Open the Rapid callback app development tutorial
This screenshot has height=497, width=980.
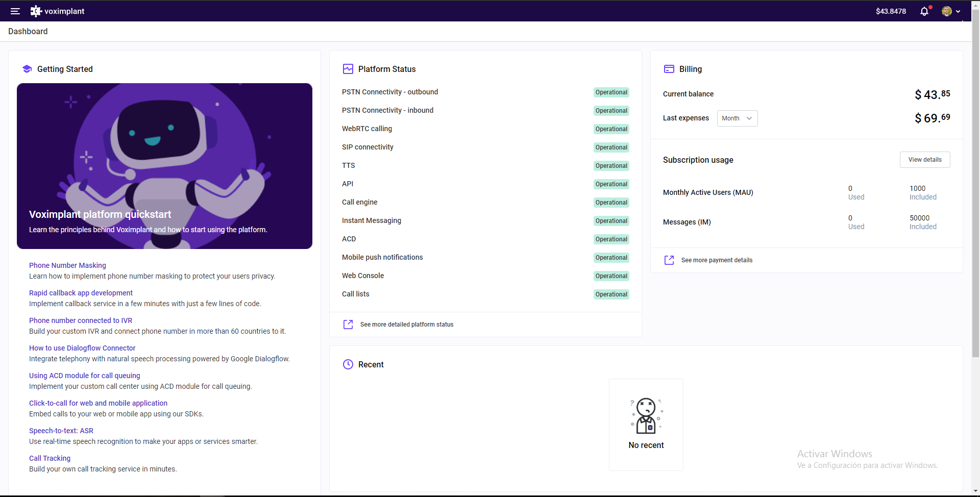coord(81,293)
